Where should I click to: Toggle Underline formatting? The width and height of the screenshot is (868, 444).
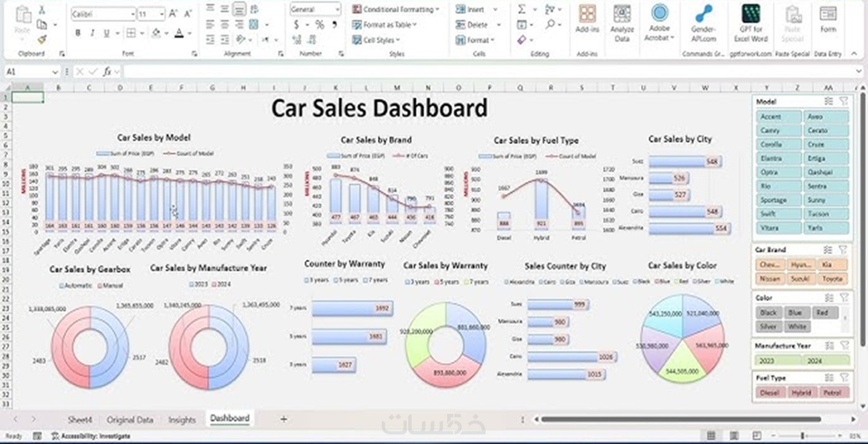coord(106,33)
